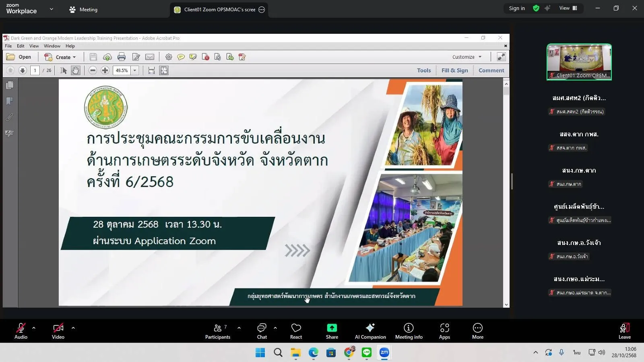The width and height of the screenshot is (644, 362).
Task: Click the page number input field
Action: [x=35, y=70]
